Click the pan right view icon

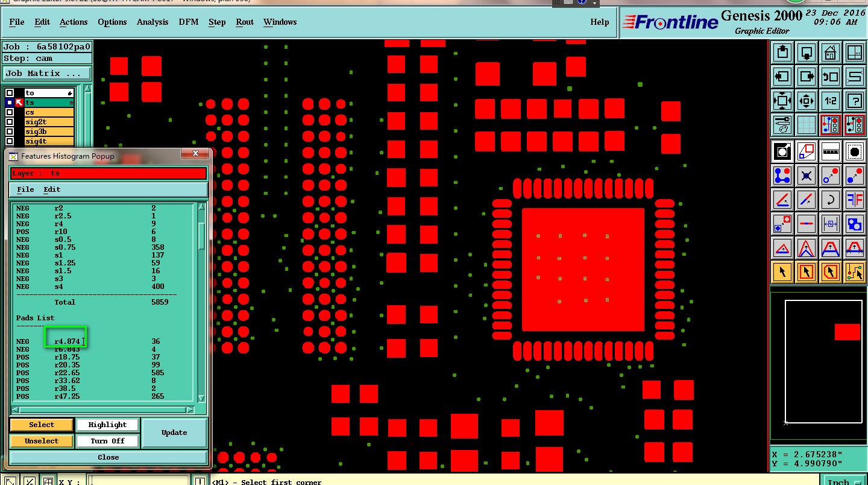tap(807, 77)
